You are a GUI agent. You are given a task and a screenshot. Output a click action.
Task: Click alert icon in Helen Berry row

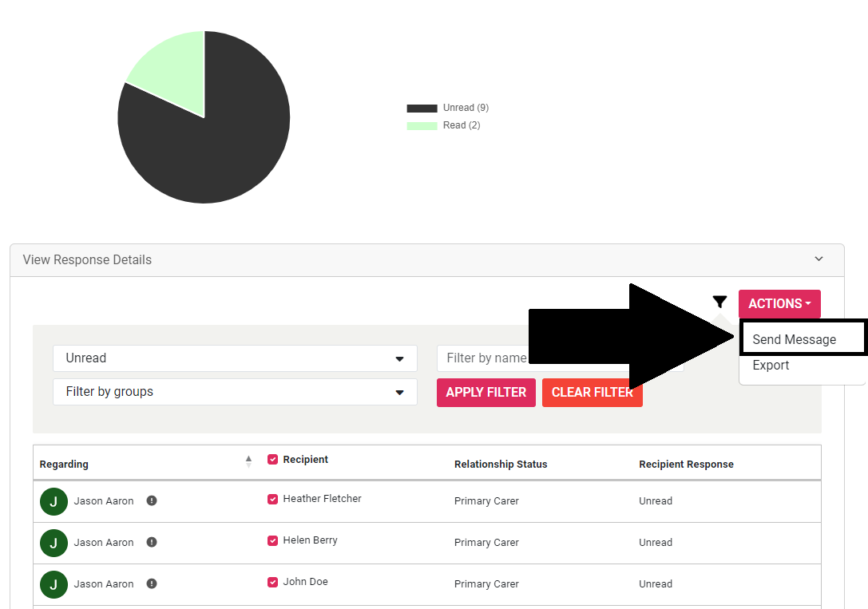point(152,543)
